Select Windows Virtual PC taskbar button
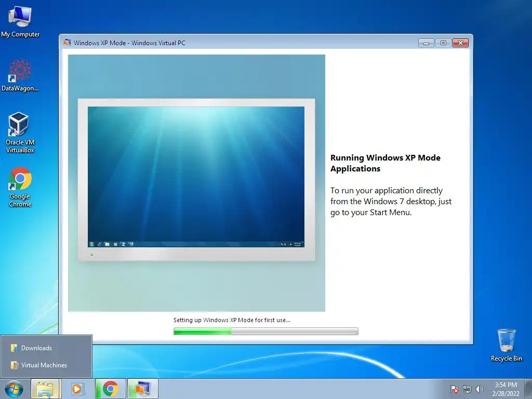Screen dimensions: 532x399 143,389
